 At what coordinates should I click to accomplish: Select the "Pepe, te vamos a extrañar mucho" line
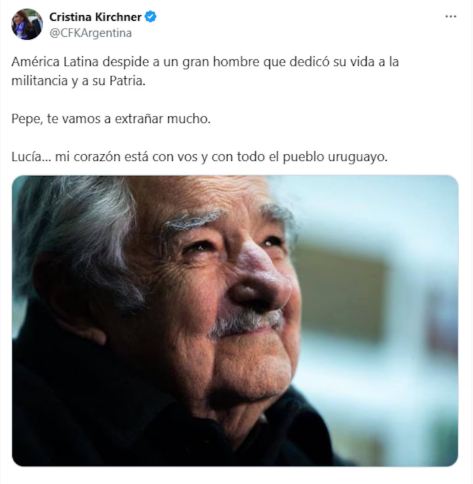[111, 119]
